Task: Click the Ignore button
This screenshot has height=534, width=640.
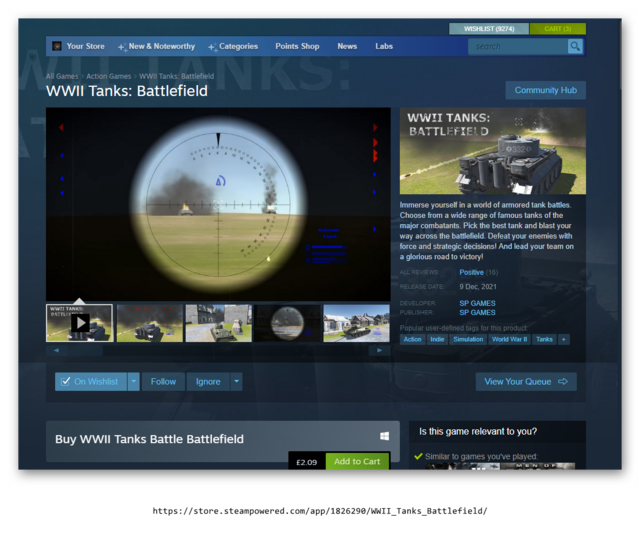Action: click(208, 381)
